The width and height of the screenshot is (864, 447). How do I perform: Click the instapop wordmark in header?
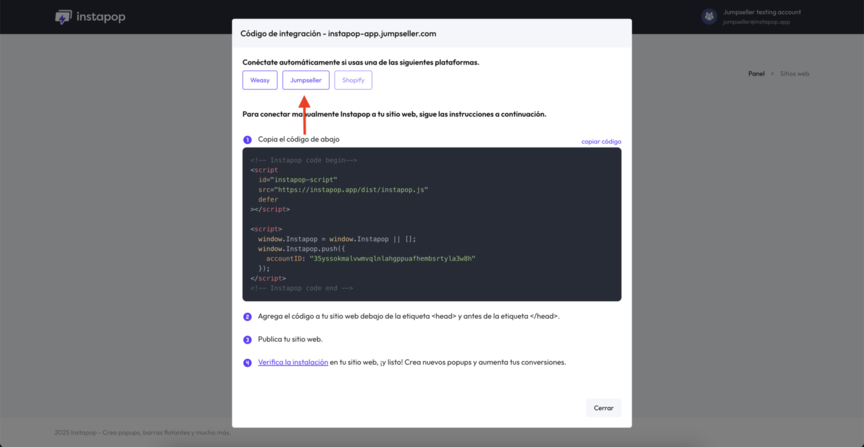click(x=100, y=17)
